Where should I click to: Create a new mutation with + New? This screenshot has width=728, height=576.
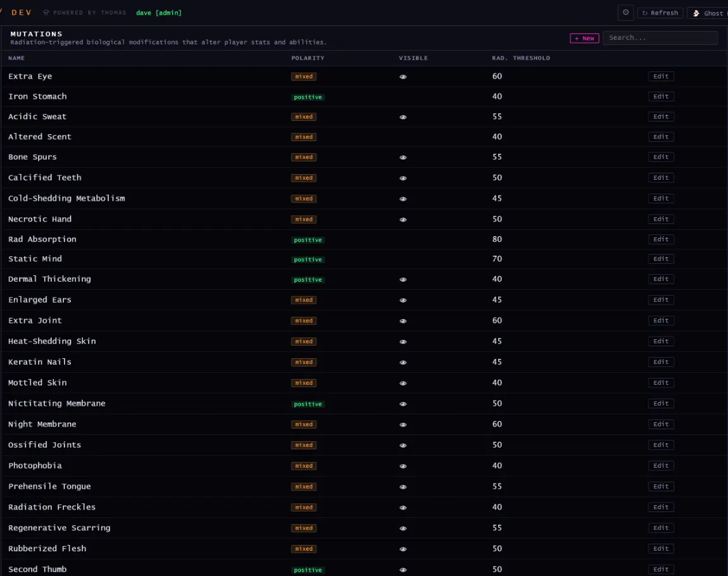[584, 38]
